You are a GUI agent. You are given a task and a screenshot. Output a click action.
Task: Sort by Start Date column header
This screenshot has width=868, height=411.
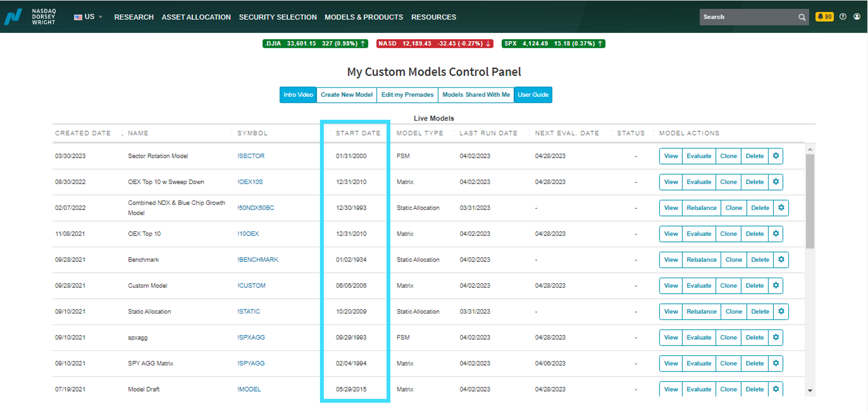358,133
